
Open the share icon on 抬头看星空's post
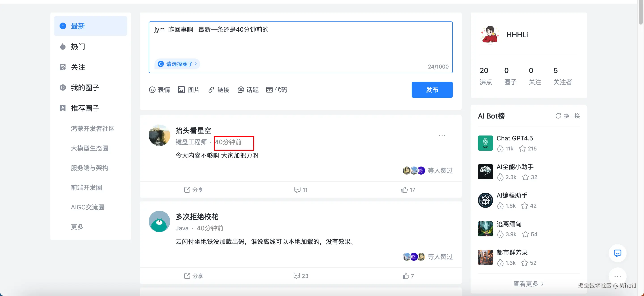click(x=193, y=190)
